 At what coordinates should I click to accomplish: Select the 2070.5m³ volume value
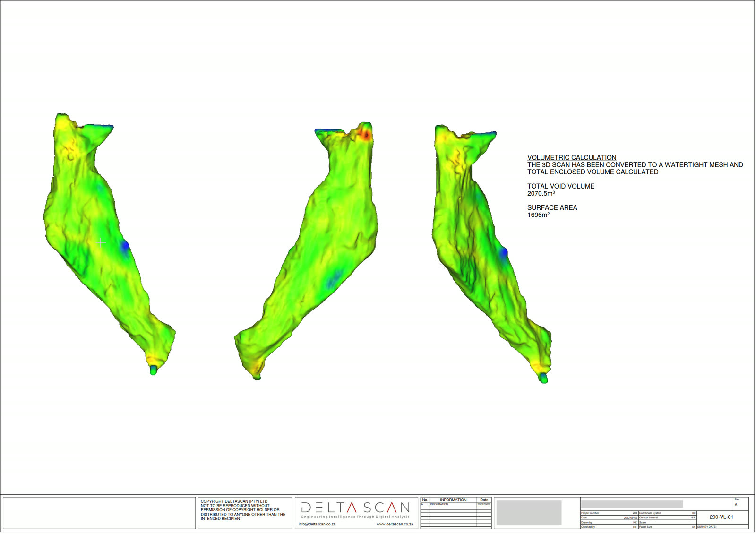click(541, 193)
